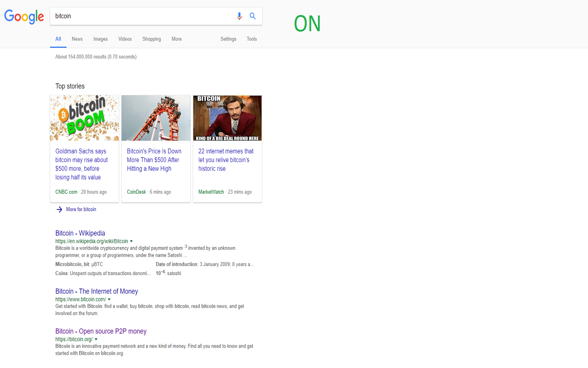The width and height of the screenshot is (588, 368).
Task: Expand the dropdown arrow next to www.bitcoin.com URL
Action: [109, 299]
